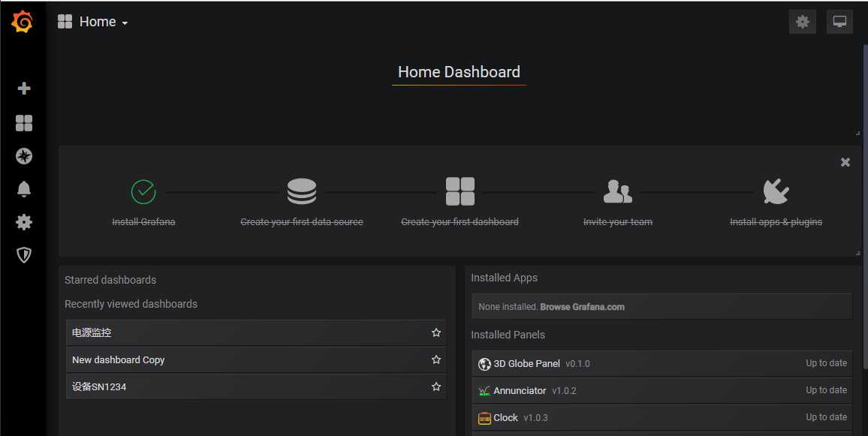The width and height of the screenshot is (868, 436).
Task: Click Installed Apps heading
Action: click(x=505, y=278)
